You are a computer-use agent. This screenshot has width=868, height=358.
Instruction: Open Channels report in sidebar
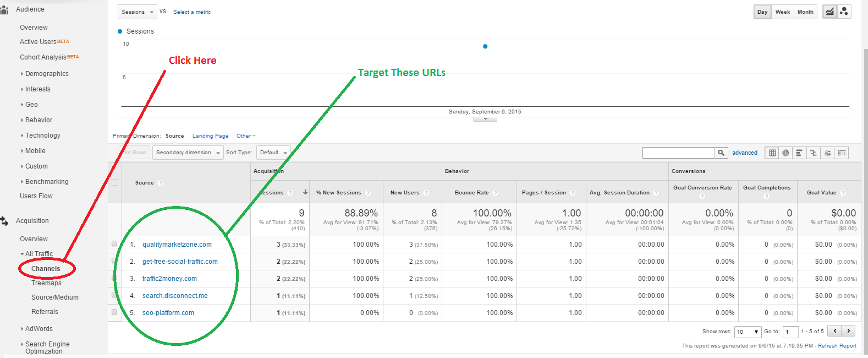point(46,269)
